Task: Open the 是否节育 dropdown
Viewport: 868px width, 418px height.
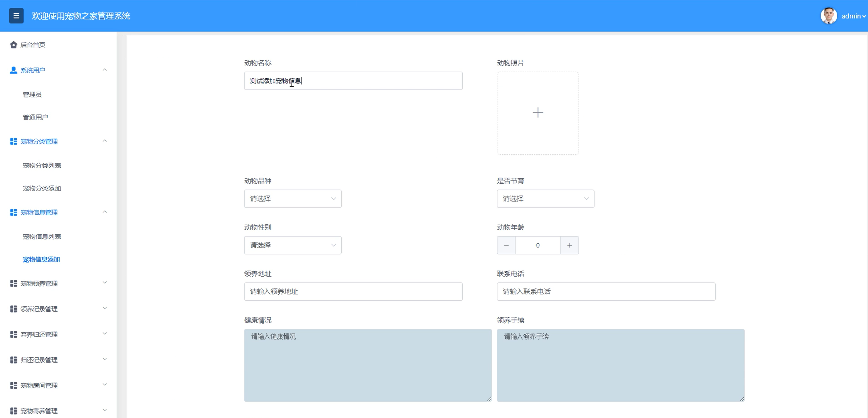Action: pos(545,199)
